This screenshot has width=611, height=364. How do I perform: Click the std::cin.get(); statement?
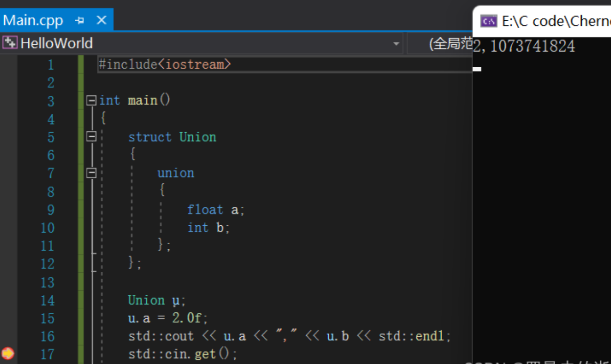click(x=183, y=354)
